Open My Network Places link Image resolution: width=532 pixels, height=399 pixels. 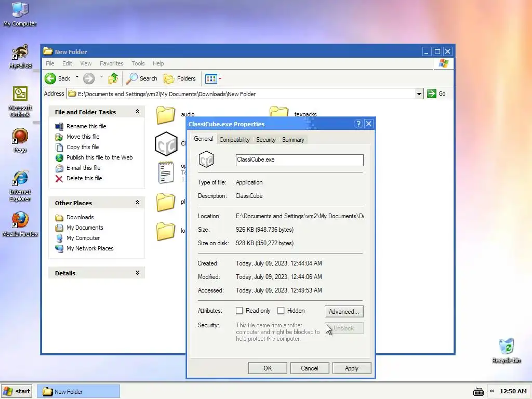(89, 248)
